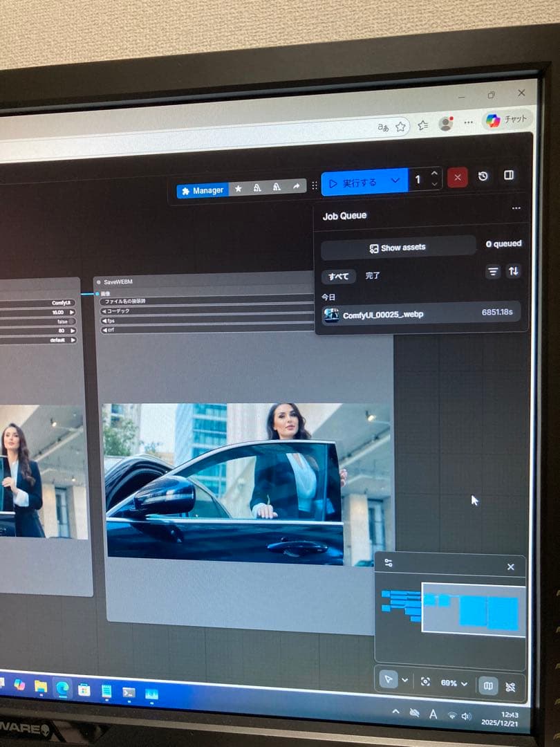Switch to the 完了 tab
Screen dimensions: 560x747
pyautogui.click(x=373, y=275)
